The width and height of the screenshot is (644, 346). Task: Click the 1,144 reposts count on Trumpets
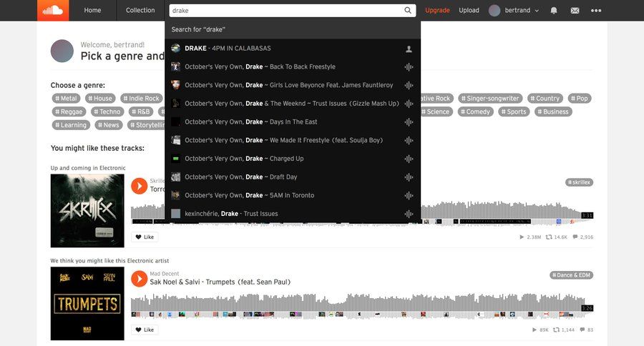564,330
